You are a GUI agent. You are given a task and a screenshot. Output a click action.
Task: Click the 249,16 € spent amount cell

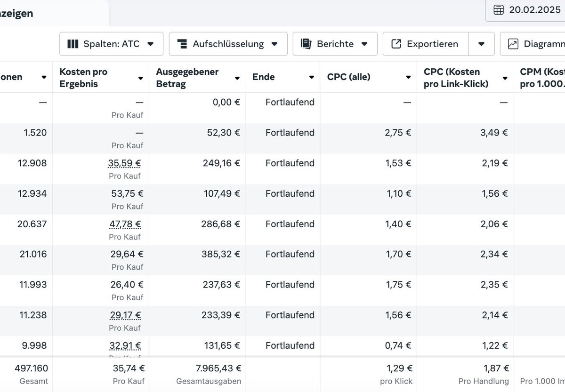pos(221,163)
